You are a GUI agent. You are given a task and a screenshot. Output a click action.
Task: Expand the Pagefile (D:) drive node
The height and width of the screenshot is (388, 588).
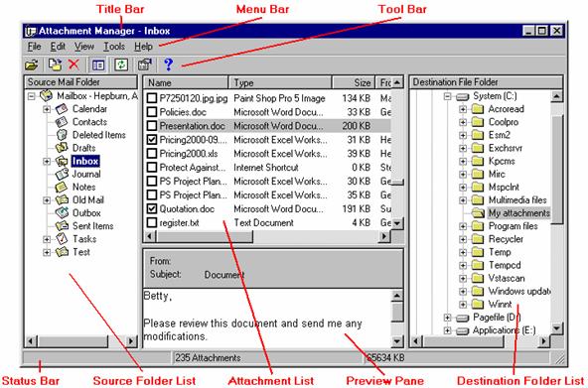[447, 318]
